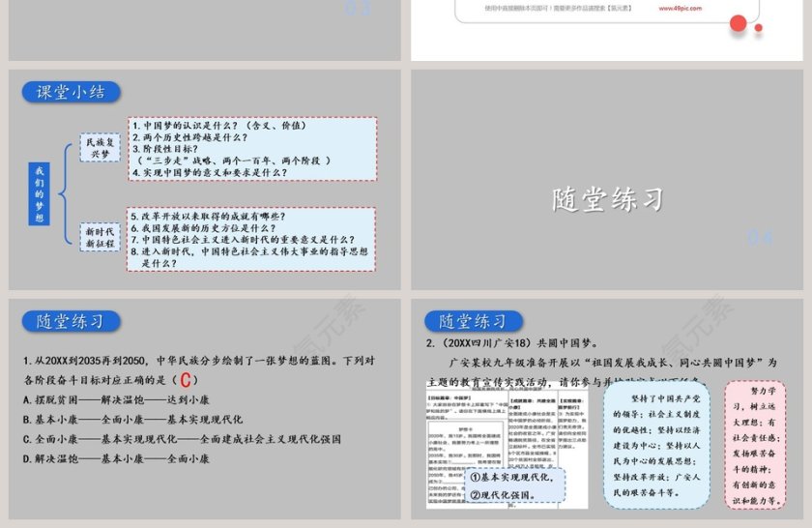Image resolution: width=812 pixels, height=528 pixels.
Task: Choose option A. 摆脱贫困—解决温饱—达到小康
Action: click(117, 399)
